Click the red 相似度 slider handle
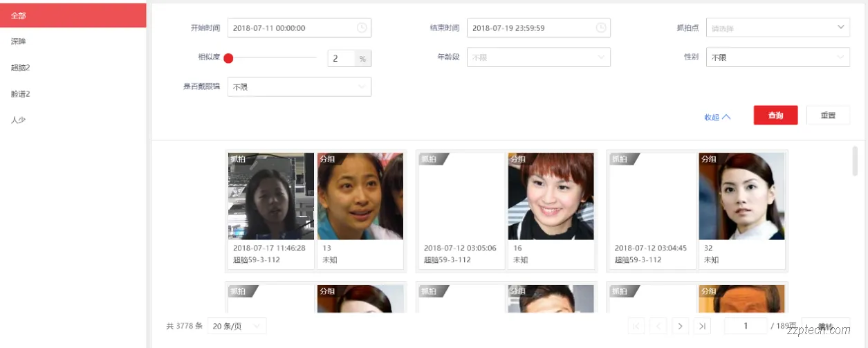This screenshot has width=868, height=348. tap(228, 58)
